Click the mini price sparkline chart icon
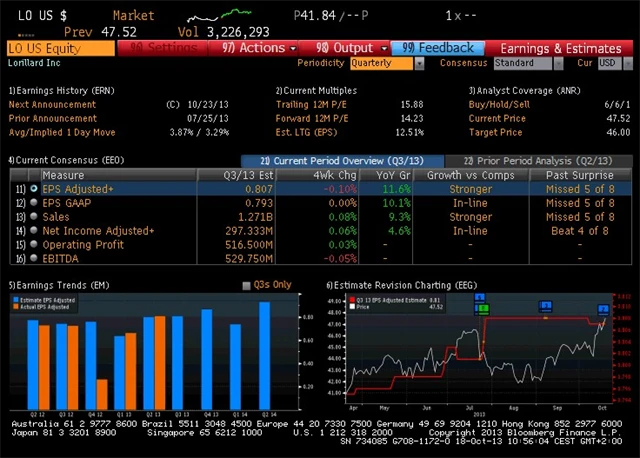The image size is (640, 458). click(x=237, y=14)
